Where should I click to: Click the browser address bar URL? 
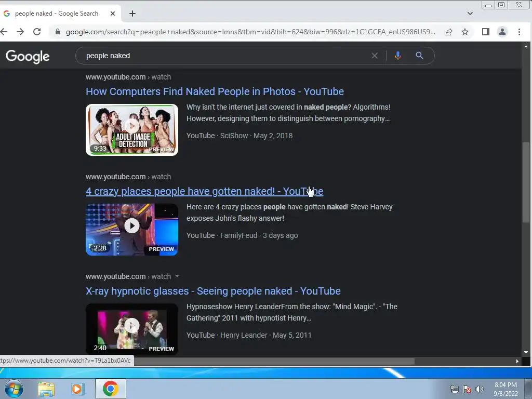point(250,32)
